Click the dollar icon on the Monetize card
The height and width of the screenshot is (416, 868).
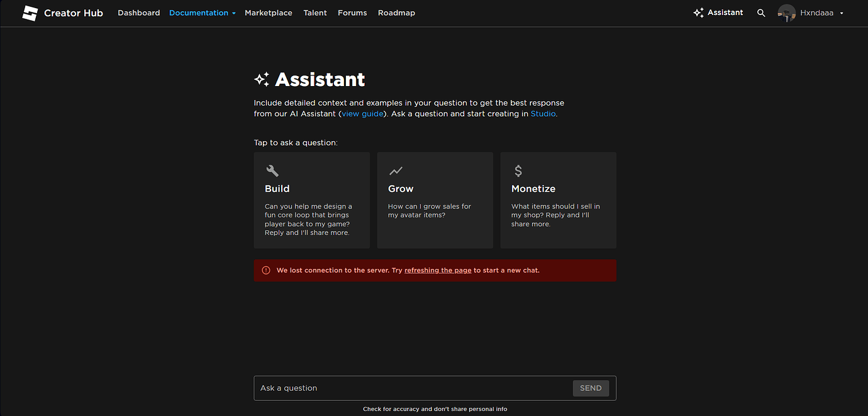click(x=518, y=170)
